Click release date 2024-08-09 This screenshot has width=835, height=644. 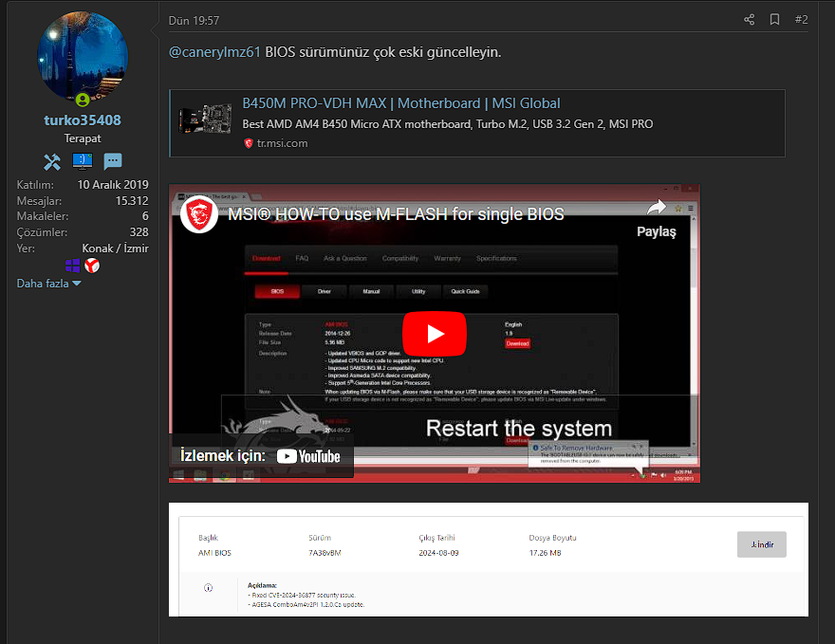click(x=438, y=553)
